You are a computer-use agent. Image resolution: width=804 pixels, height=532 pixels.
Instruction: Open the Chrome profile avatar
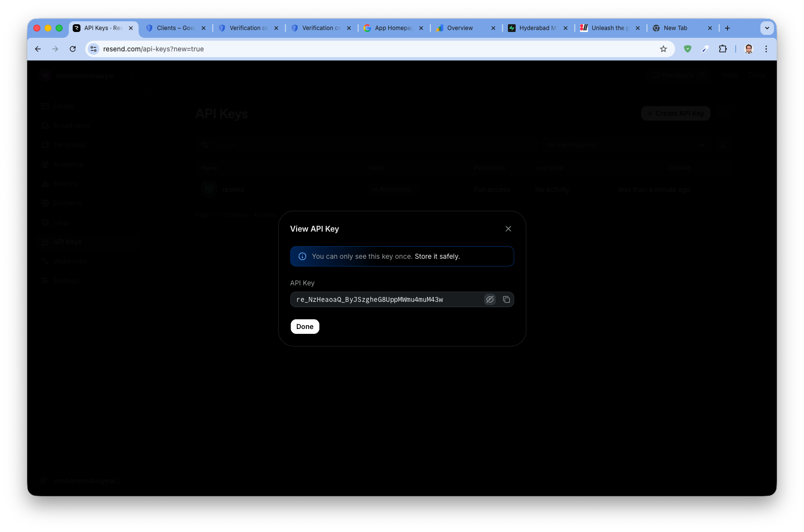749,49
